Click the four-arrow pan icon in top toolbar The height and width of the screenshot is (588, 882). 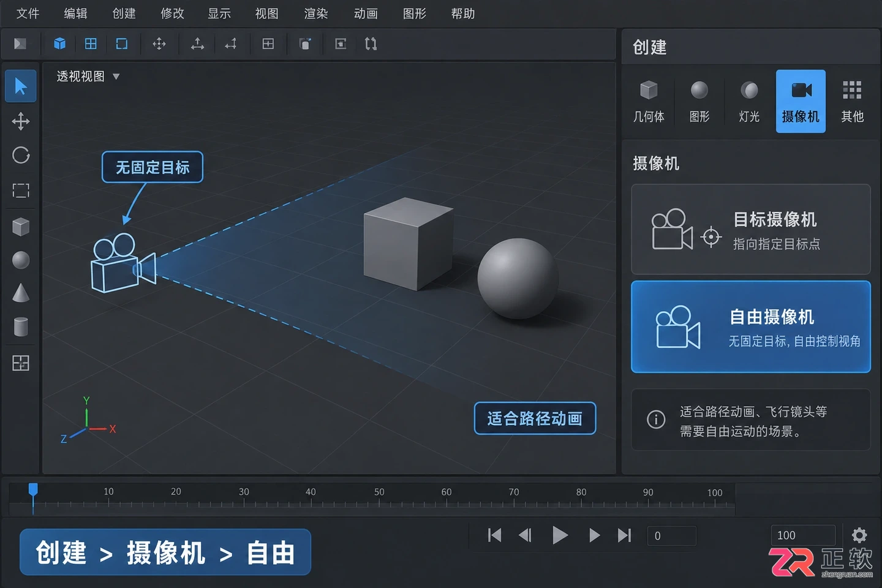point(159,43)
